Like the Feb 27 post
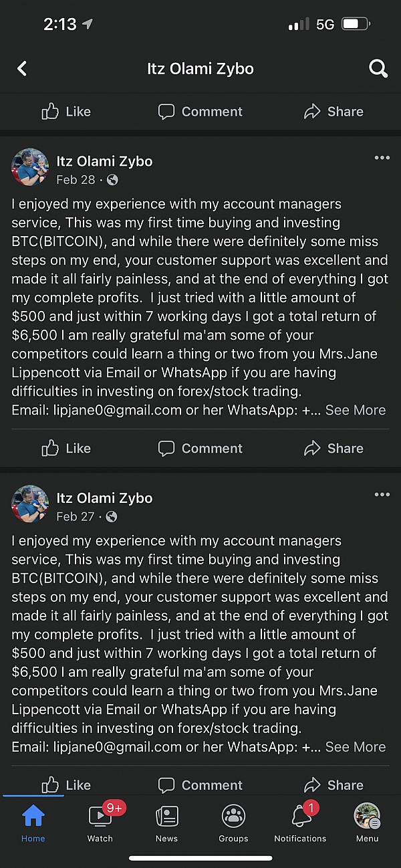 pyautogui.click(x=66, y=784)
